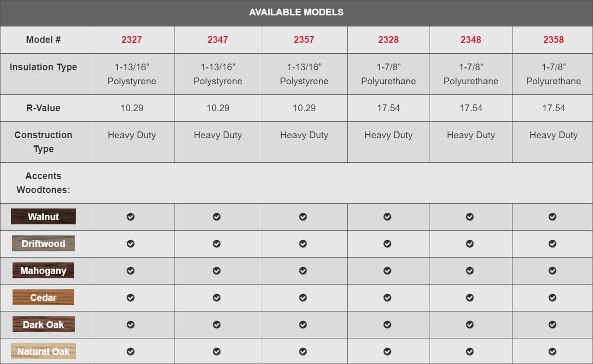Open model 2328 link
Image resolution: width=593 pixels, height=364 pixels.
(389, 39)
